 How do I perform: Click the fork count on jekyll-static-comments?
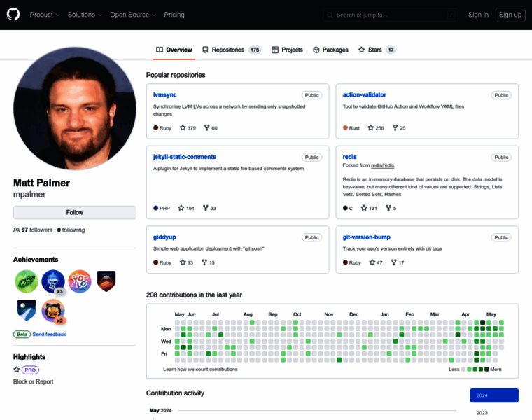point(209,208)
